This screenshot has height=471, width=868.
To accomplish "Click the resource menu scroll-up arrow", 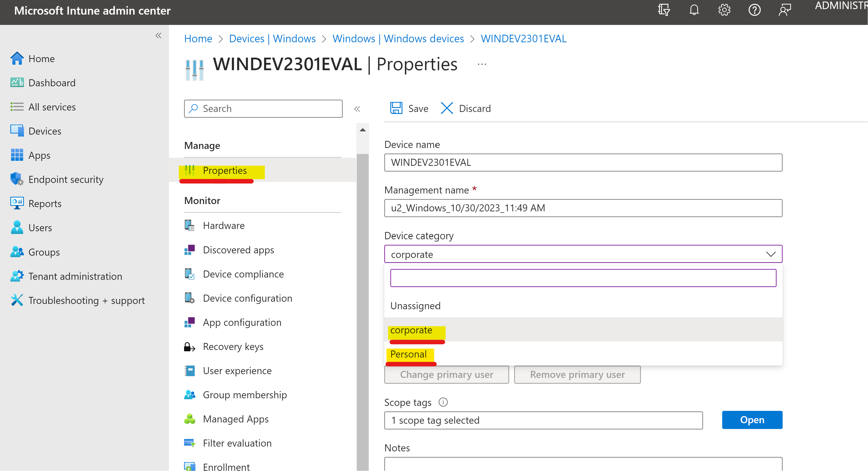I will click(x=363, y=130).
